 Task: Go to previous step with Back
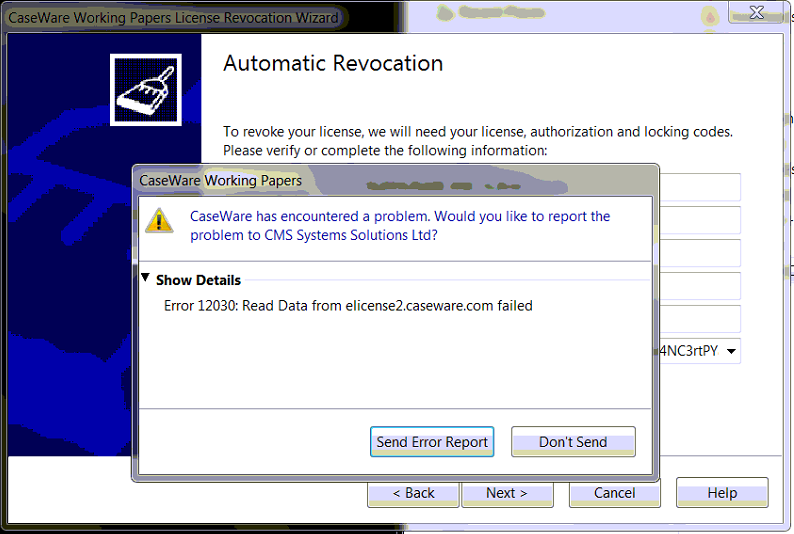[x=413, y=493]
